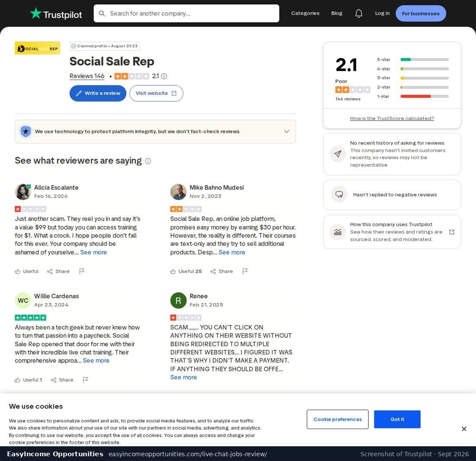Click Mike Bahno Mudesi's reviewer name

pyautogui.click(x=217, y=188)
